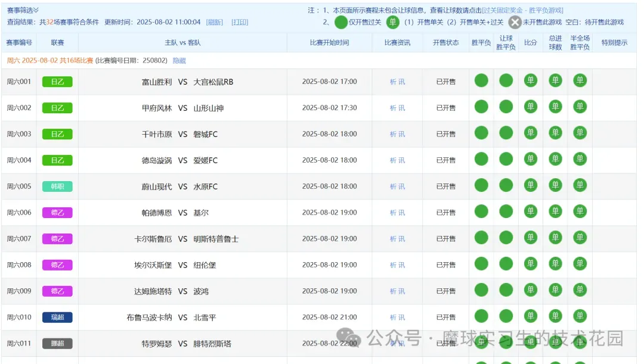Click the 让球胜平负 circle for 周六007

point(506,238)
